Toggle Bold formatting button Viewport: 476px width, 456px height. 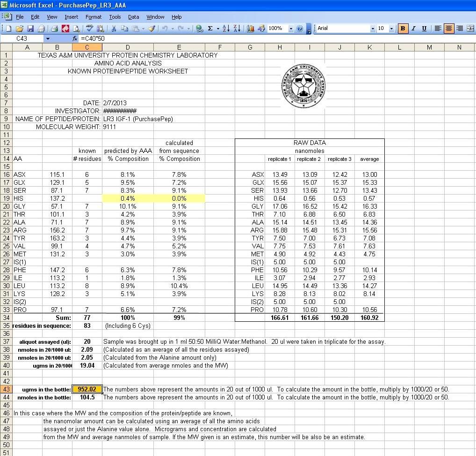coord(403,29)
